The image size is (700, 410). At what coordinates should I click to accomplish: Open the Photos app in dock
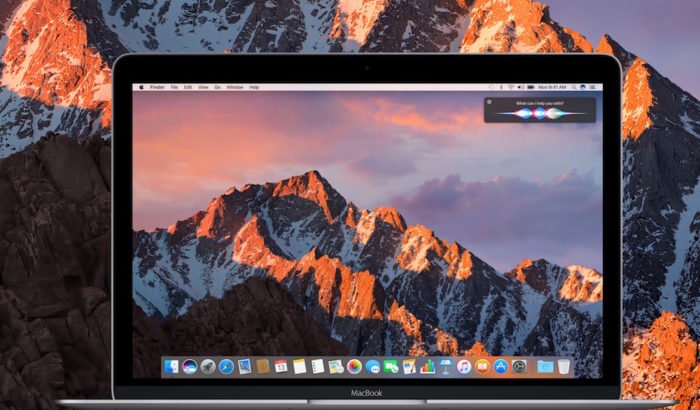[x=354, y=367]
